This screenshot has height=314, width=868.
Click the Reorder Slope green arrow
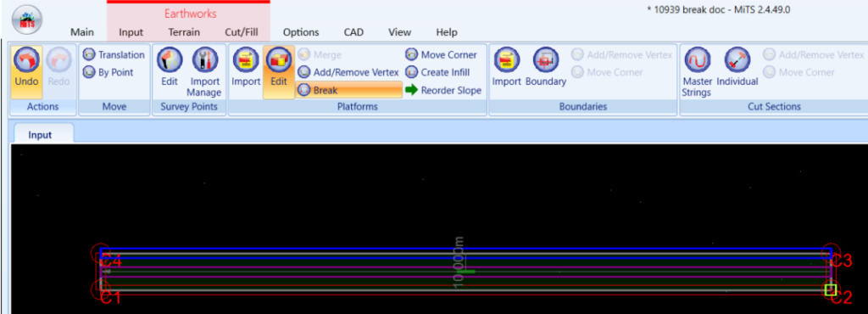[x=411, y=90]
